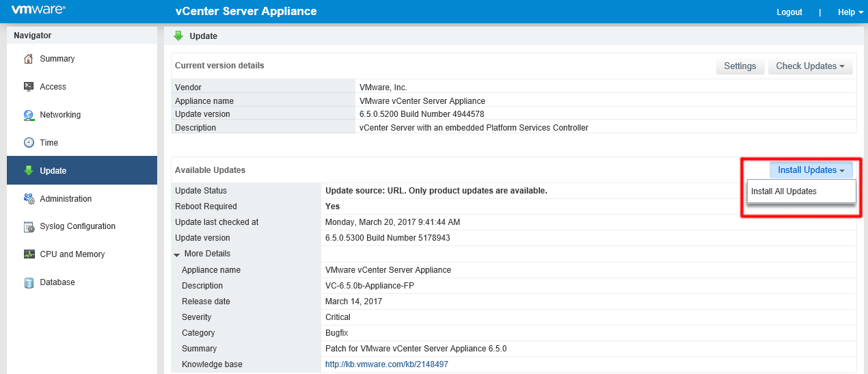Open the kb.vmware.com knowledge base link
Viewport: 868px width, 374px height.
(x=387, y=364)
